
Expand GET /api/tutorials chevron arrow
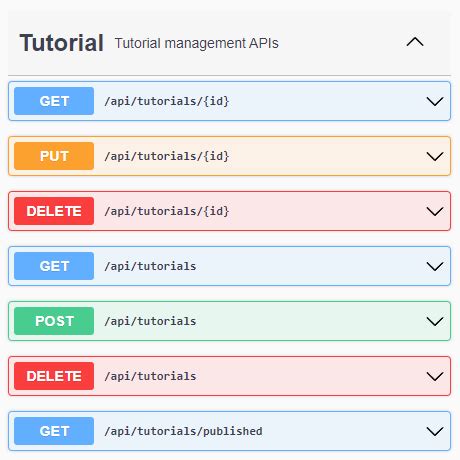(x=435, y=266)
